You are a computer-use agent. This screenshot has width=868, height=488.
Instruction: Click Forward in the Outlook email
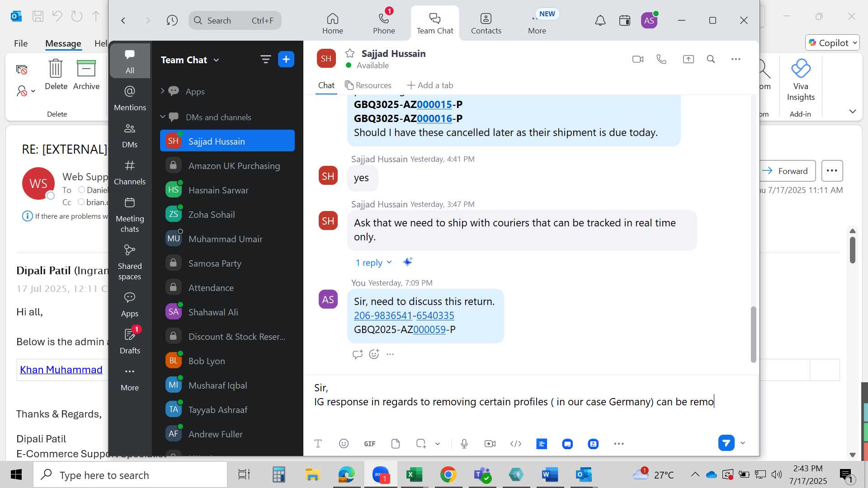click(786, 171)
